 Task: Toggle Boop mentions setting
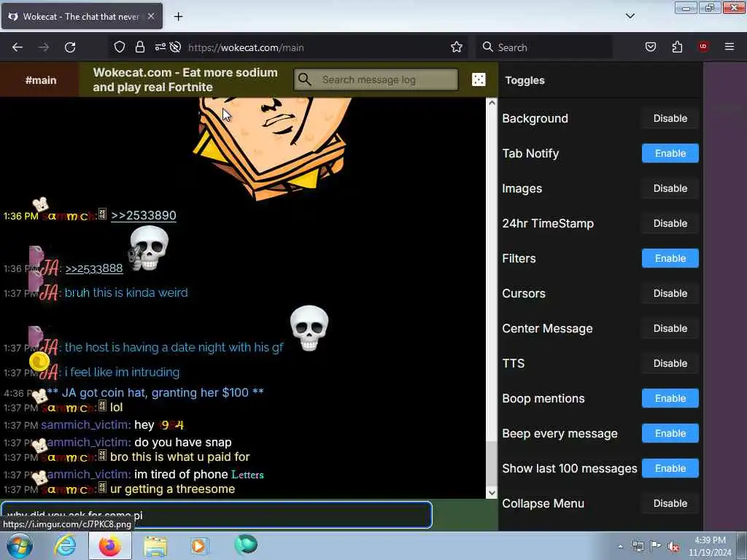(x=670, y=398)
